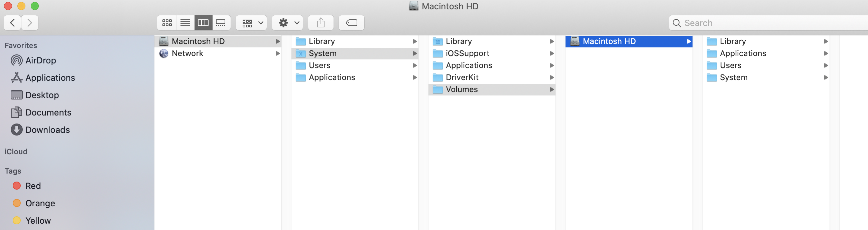
Task: Click the Desktop icon in sidebar
Action: coord(16,95)
